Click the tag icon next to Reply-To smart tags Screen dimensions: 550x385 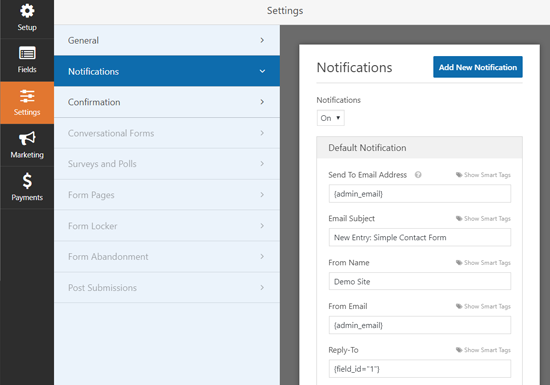pyautogui.click(x=459, y=350)
